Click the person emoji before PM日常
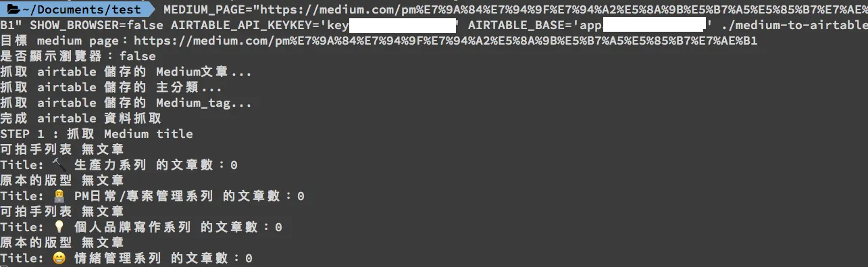This screenshot has width=868, height=267. pos(59,196)
